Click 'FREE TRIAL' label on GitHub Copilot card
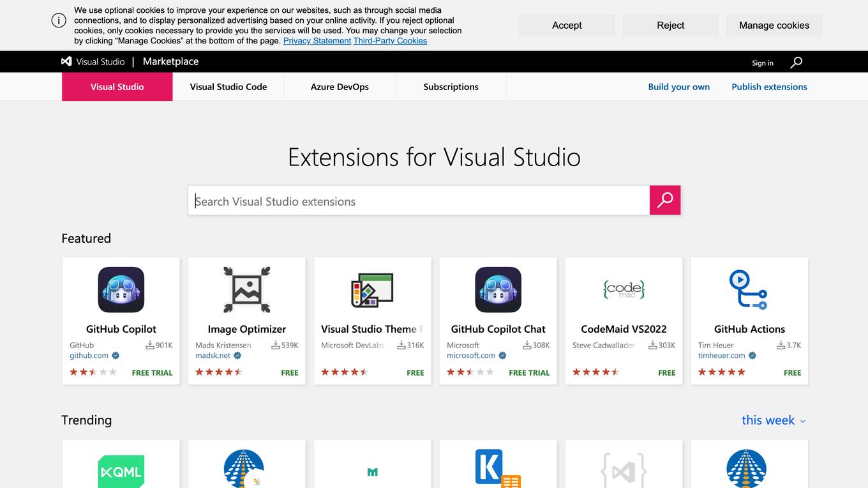This screenshot has height=488, width=868. pos(153,373)
